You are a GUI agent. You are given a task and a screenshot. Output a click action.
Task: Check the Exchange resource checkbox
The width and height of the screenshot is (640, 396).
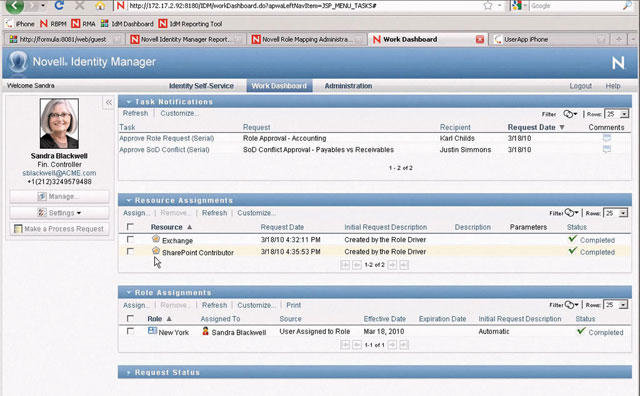click(130, 239)
